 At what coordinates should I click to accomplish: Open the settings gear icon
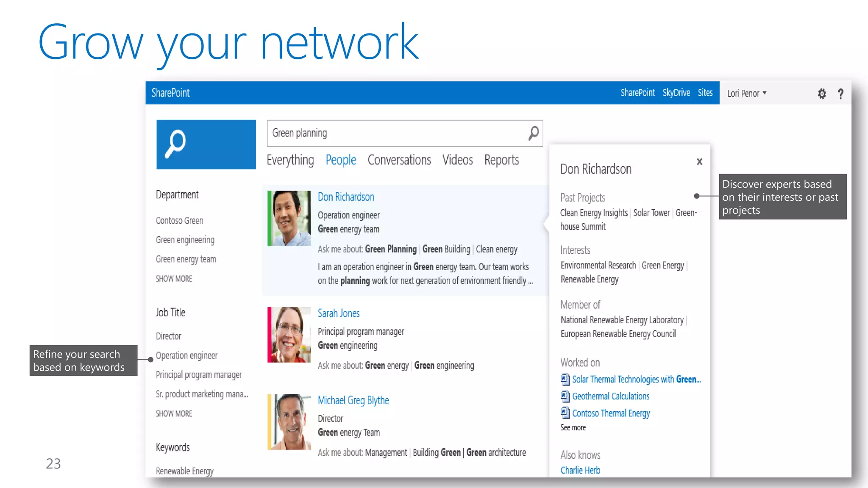tap(822, 94)
